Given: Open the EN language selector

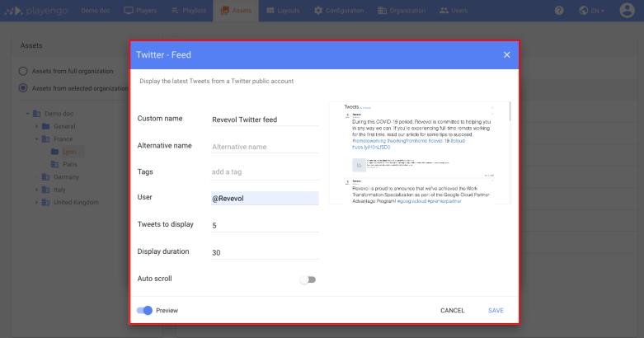Looking at the screenshot, I should [x=592, y=11].
